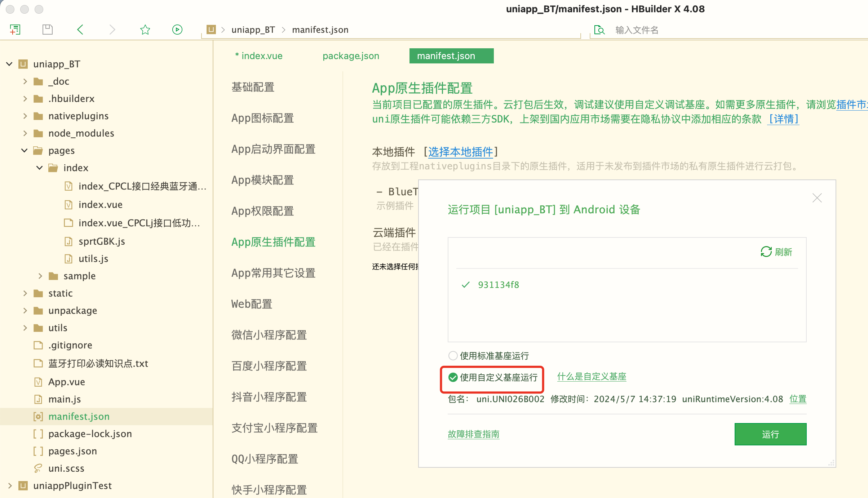The height and width of the screenshot is (498, 868).
Task: Click the bookmark star icon
Action: click(145, 30)
